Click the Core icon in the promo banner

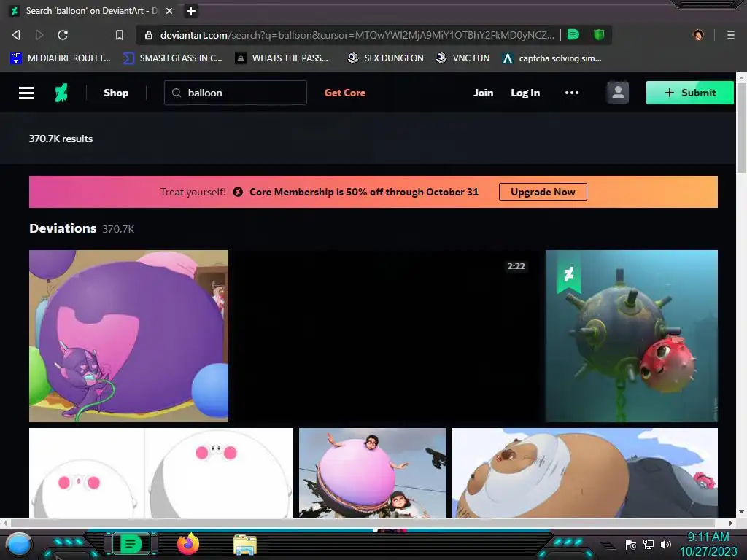(238, 192)
